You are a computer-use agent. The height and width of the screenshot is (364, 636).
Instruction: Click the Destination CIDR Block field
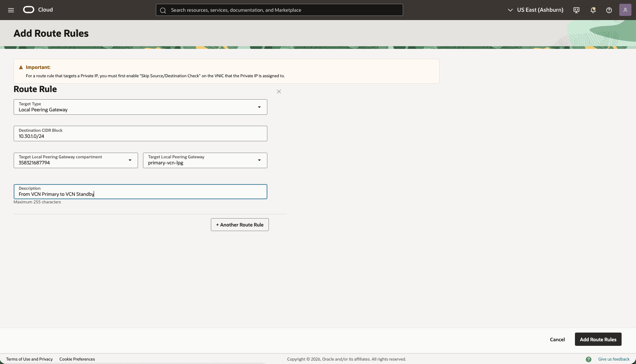[x=140, y=133]
